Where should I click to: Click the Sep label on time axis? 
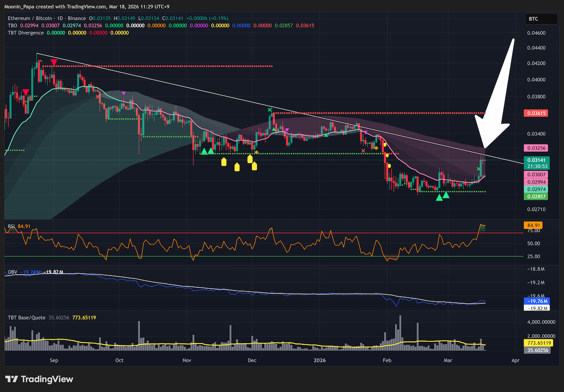tap(54, 361)
